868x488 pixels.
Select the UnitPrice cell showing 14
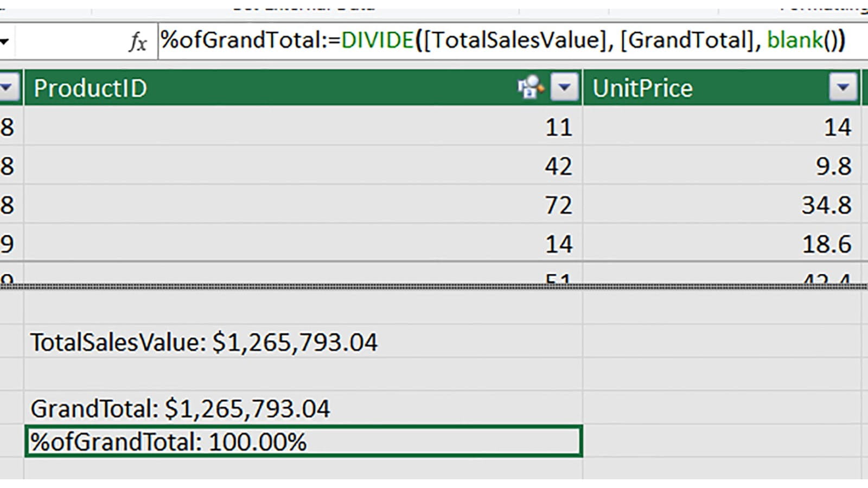[x=722, y=127]
